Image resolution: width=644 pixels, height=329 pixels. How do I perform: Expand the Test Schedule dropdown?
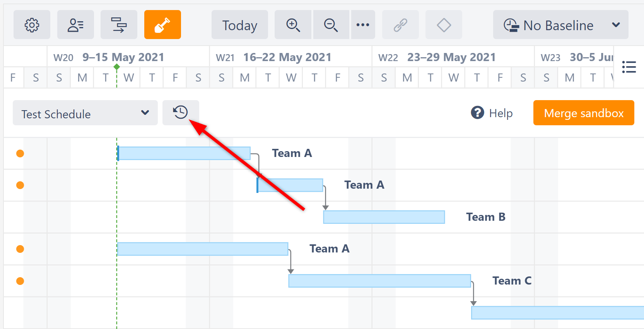(x=85, y=113)
